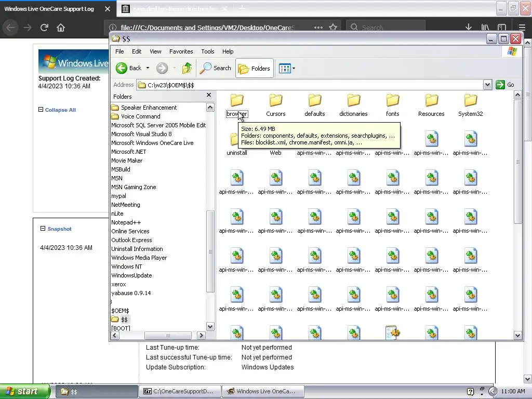This screenshot has height=399, width=532.
Task: Select the Web folder label
Action: (275, 153)
